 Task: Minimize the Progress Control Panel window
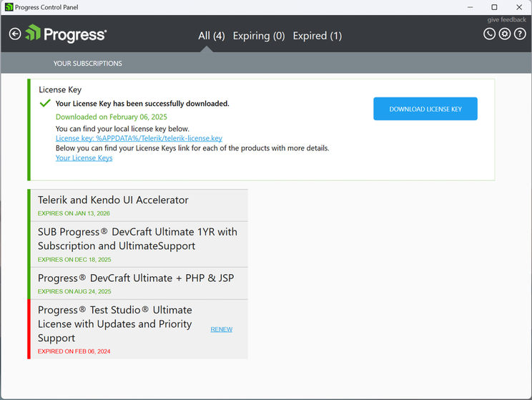pyautogui.click(x=470, y=7)
